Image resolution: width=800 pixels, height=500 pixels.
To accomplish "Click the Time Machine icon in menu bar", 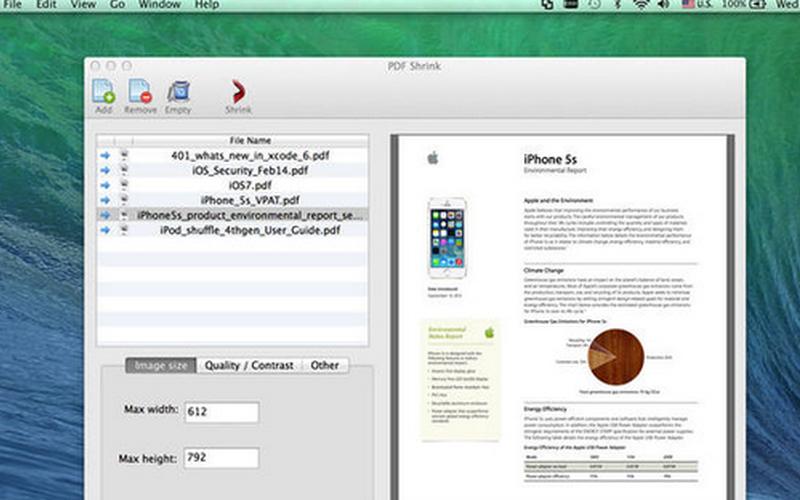I will (x=594, y=5).
